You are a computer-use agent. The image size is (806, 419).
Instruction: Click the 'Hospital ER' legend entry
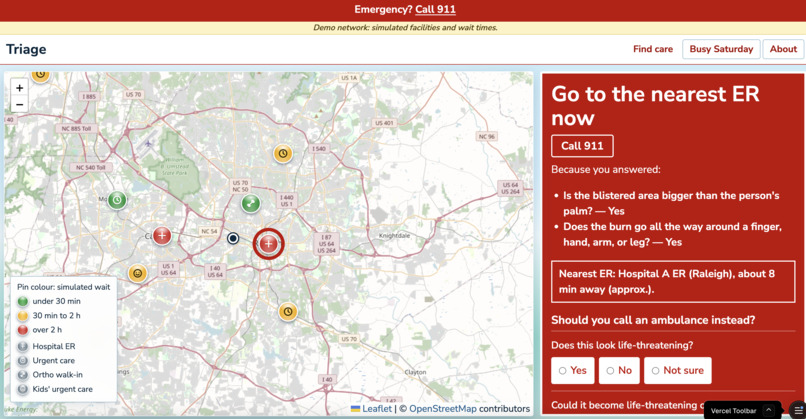click(53, 347)
